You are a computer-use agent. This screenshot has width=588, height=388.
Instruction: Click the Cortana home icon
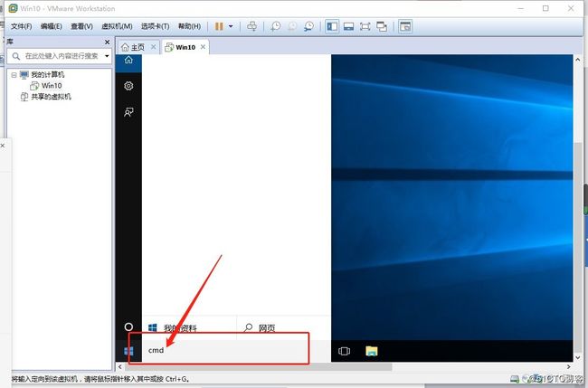click(128, 60)
